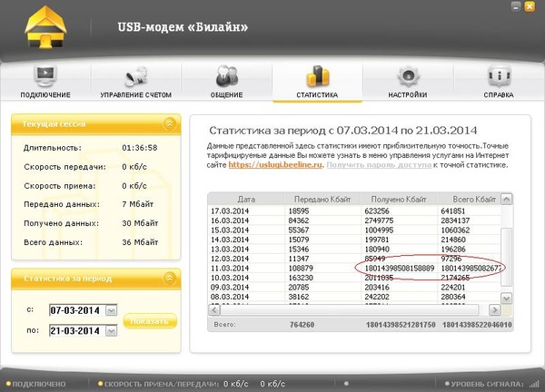Open the Общение people icon
Screen dimensions: 545x392
226,76
